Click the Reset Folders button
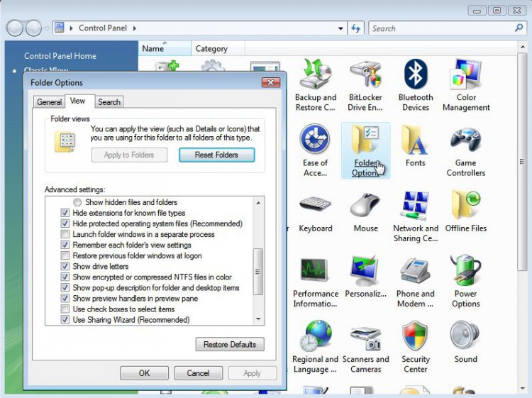 click(x=216, y=155)
